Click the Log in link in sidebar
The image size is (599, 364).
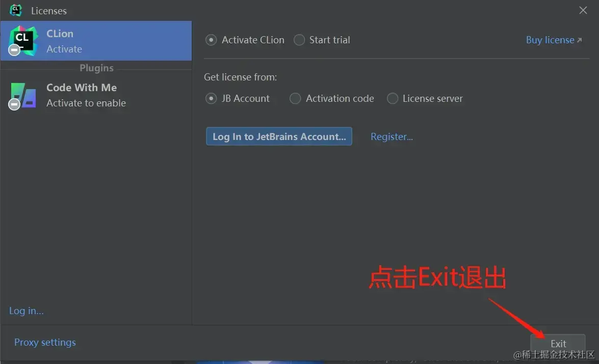[x=27, y=311]
